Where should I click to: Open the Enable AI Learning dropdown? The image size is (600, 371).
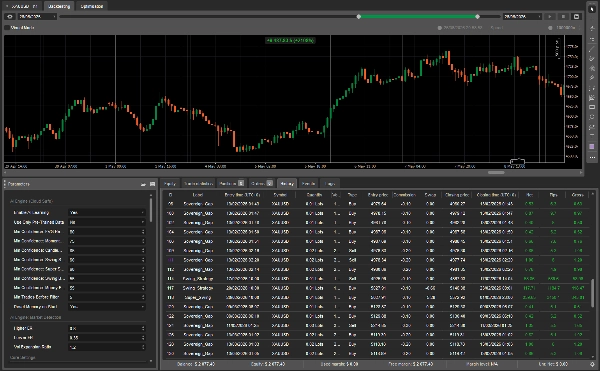pyautogui.click(x=107, y=213)
